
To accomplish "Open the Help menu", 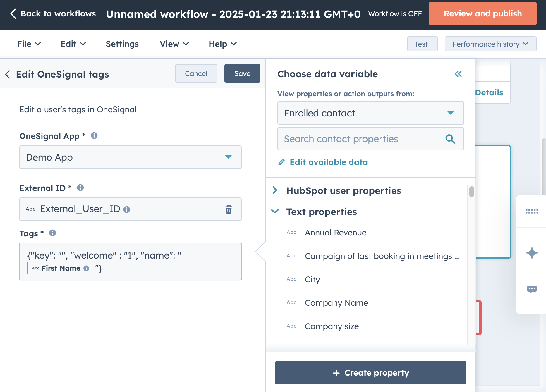I will pos(223,44).
